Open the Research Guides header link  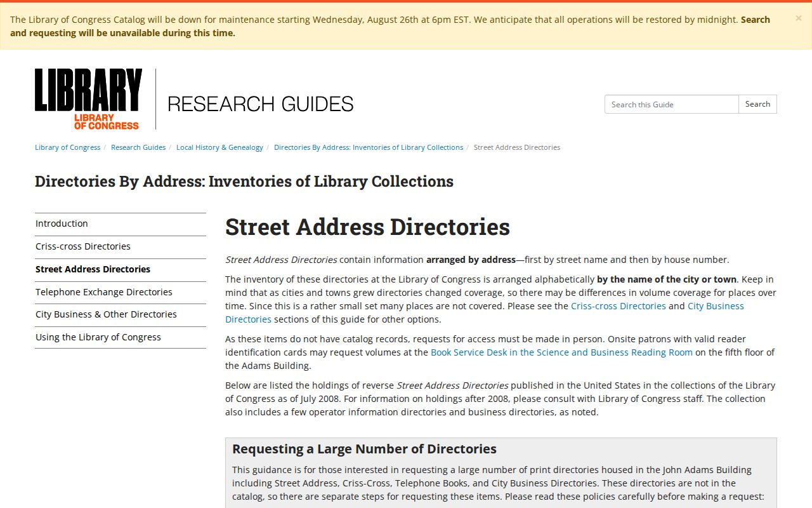[260, 104]
